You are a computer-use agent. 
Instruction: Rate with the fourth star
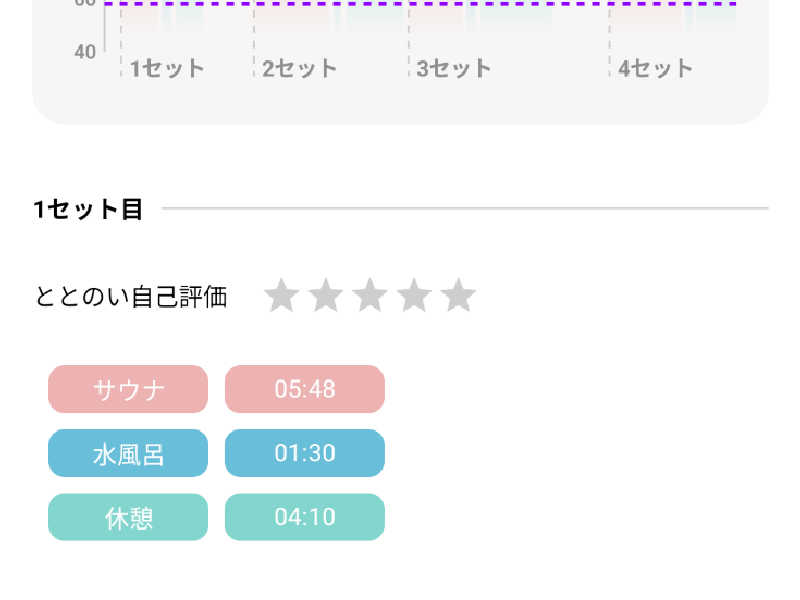(x=414, y=295)
